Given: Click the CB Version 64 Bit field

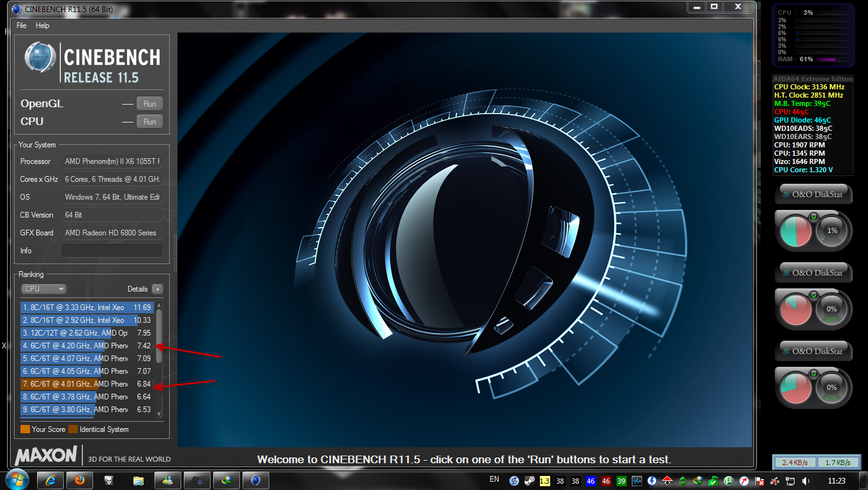Looking at the screenshot, I should [x=112, y=215].
